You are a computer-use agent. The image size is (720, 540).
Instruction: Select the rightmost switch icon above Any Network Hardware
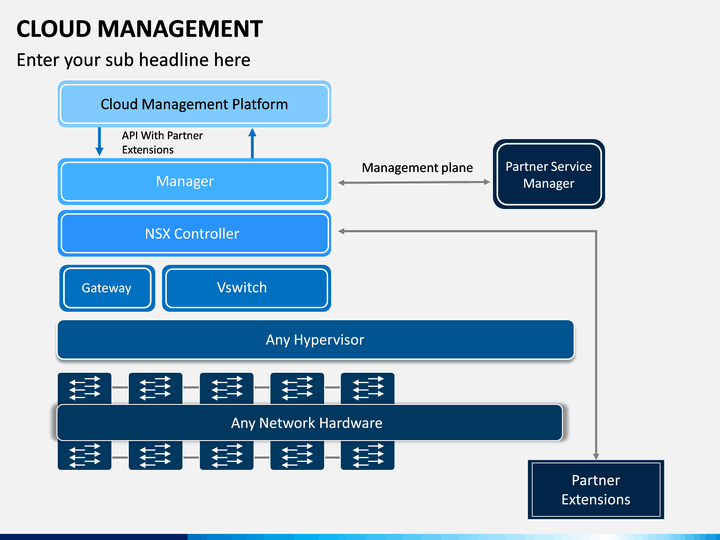coord(368,388)
